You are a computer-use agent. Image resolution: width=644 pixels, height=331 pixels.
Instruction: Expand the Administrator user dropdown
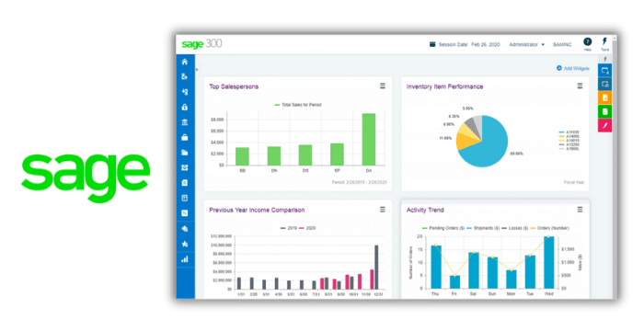(526, 44)
